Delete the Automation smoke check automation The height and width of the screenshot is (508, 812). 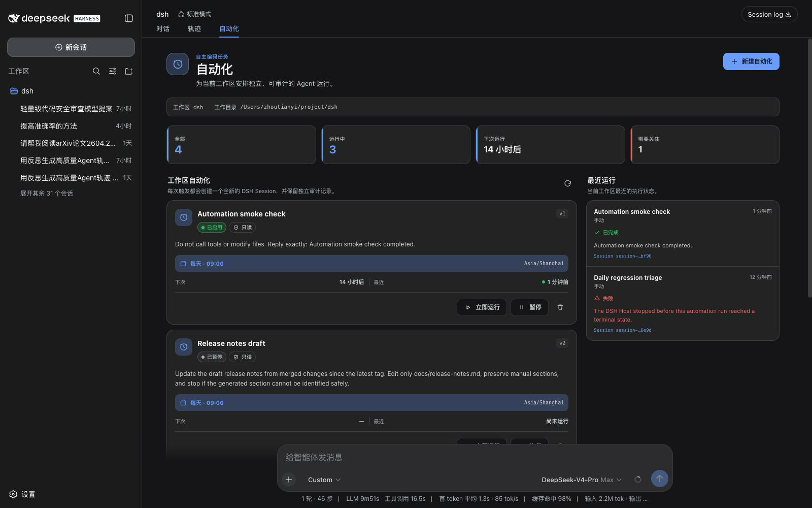tap(560, 307)
